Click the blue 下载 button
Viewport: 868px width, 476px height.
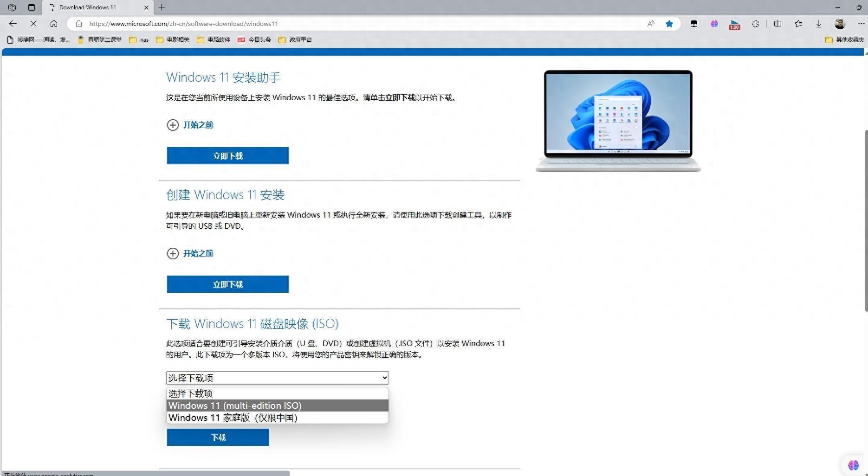pyautogui.click(x=218, y=437)
